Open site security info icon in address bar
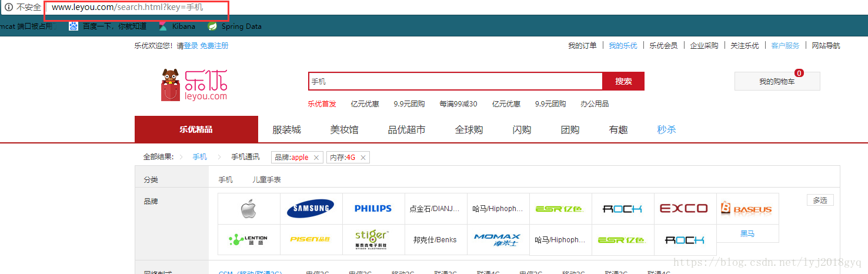 [8, 7]
